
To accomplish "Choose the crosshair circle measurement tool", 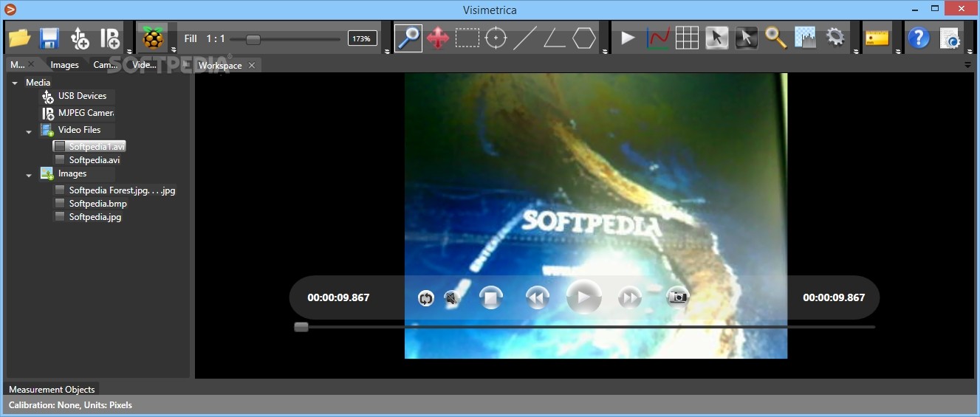I will (496, 38).
